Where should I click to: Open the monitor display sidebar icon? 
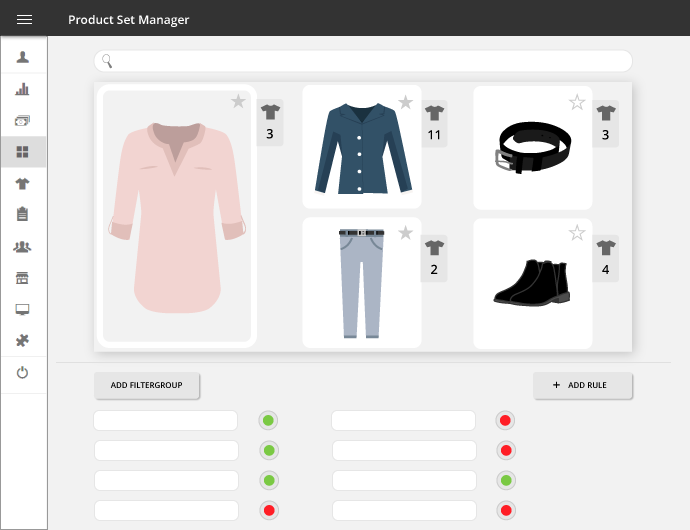(x=22, y=309)
